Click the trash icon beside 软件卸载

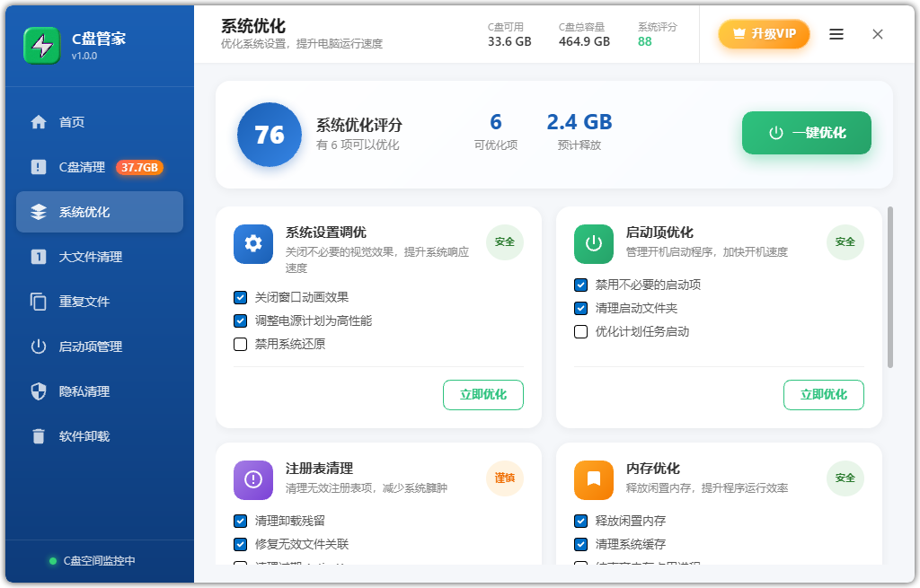(39, 436)
